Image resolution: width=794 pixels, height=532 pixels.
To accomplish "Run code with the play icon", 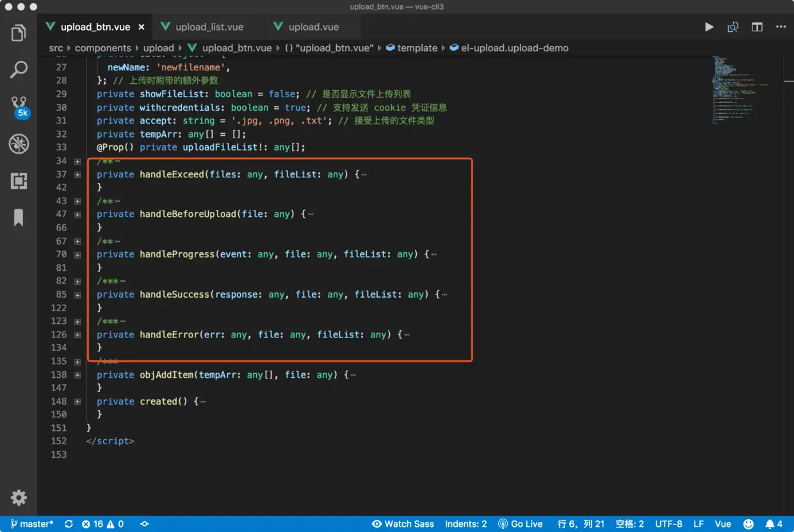I will [709, 27].
